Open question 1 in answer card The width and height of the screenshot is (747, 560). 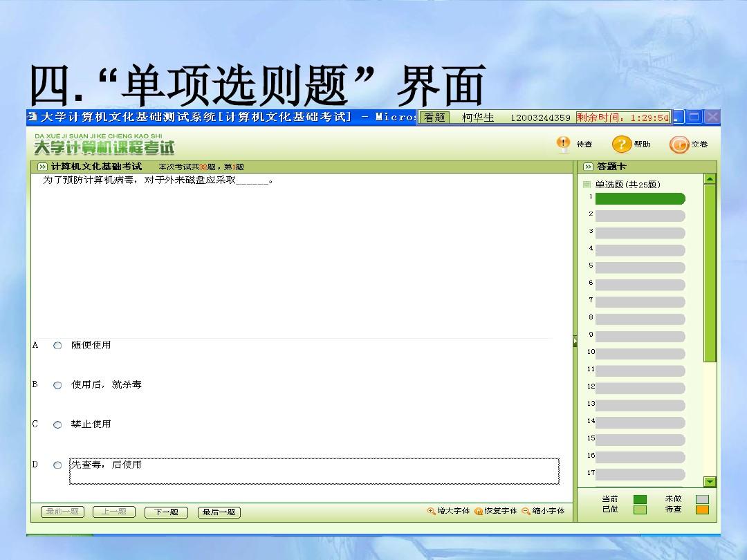[x=640, y=198]
